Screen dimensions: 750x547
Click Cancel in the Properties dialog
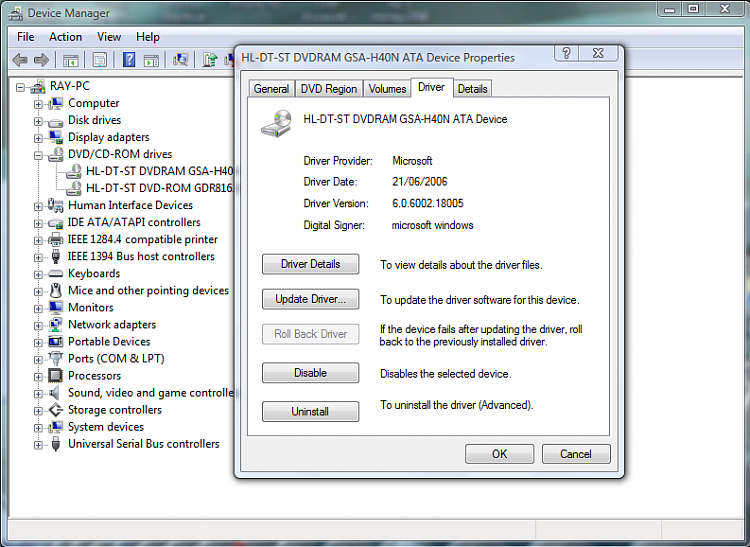(576, 454)
